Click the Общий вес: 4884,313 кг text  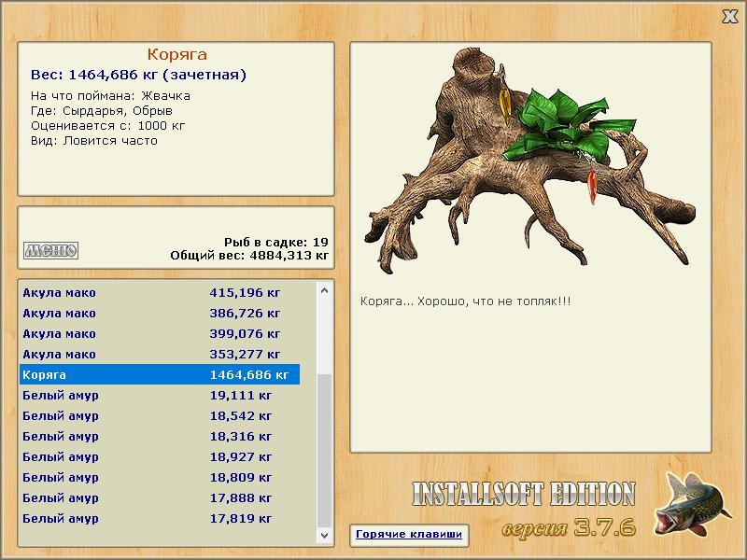tap(249, 255)
